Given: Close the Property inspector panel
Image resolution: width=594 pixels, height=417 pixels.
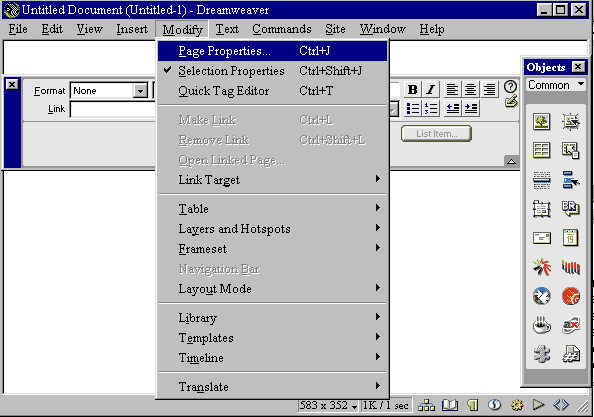Looking at the screenshot, I should click(12, 84).
